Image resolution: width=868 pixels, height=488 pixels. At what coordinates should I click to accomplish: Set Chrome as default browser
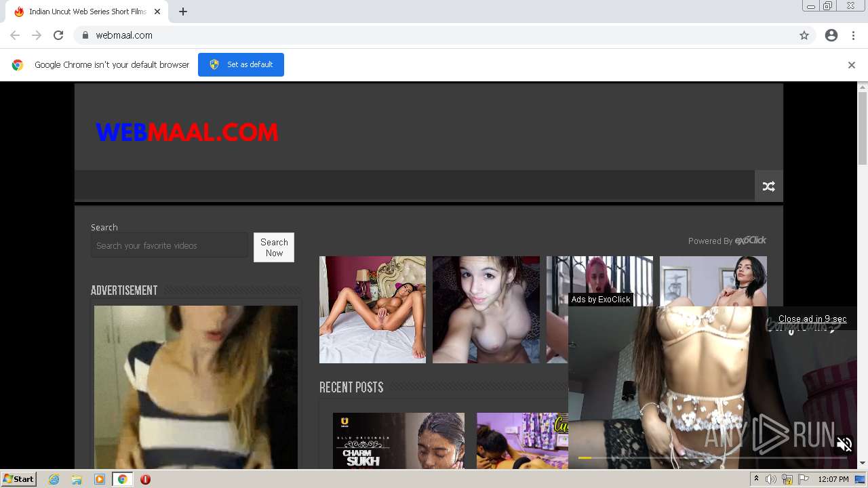241,64
